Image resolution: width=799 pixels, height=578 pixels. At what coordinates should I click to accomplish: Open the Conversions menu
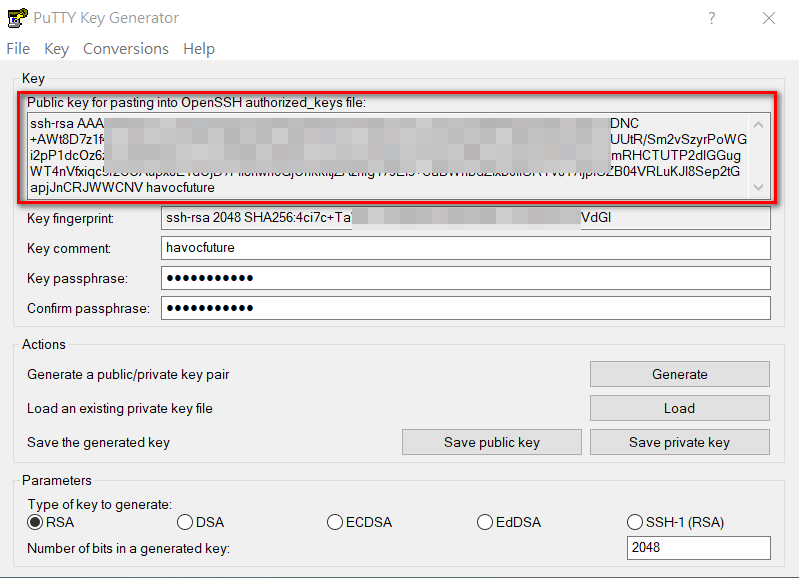pos(126,49)
